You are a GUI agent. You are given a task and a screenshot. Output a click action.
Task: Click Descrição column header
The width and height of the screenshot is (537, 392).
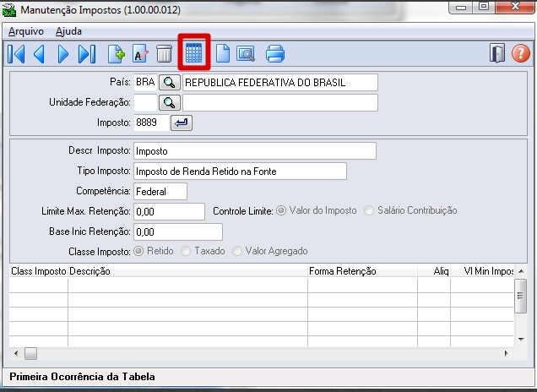(x=187, y=271)
